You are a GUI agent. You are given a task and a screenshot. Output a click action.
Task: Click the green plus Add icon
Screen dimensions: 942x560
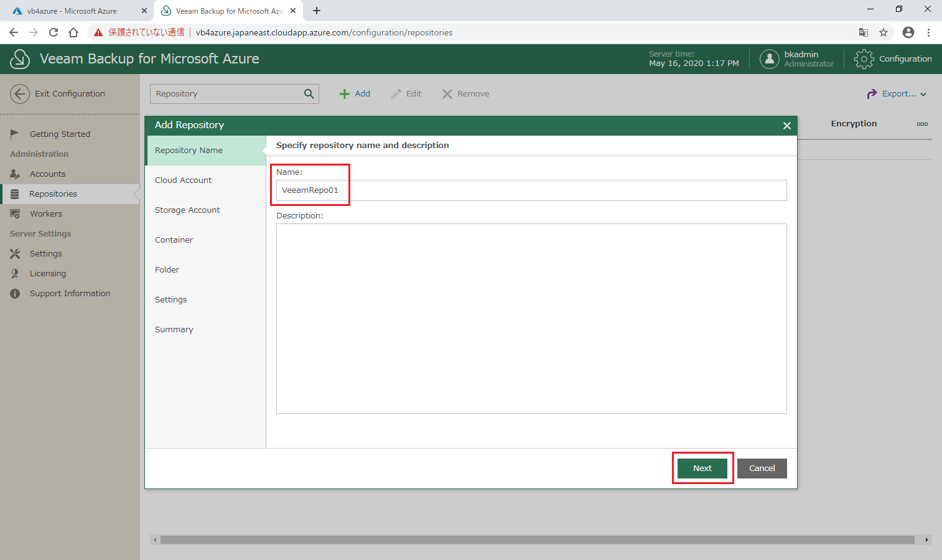tap(345, 94)
